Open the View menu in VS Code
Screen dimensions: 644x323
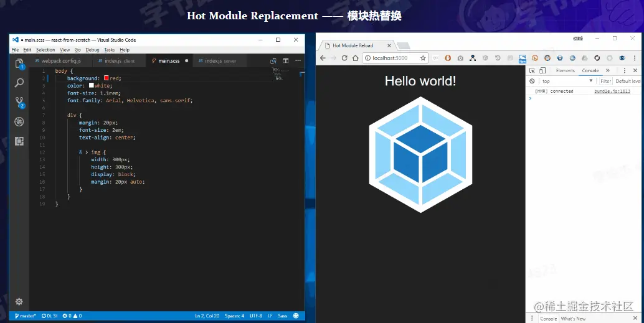(65, 50)
